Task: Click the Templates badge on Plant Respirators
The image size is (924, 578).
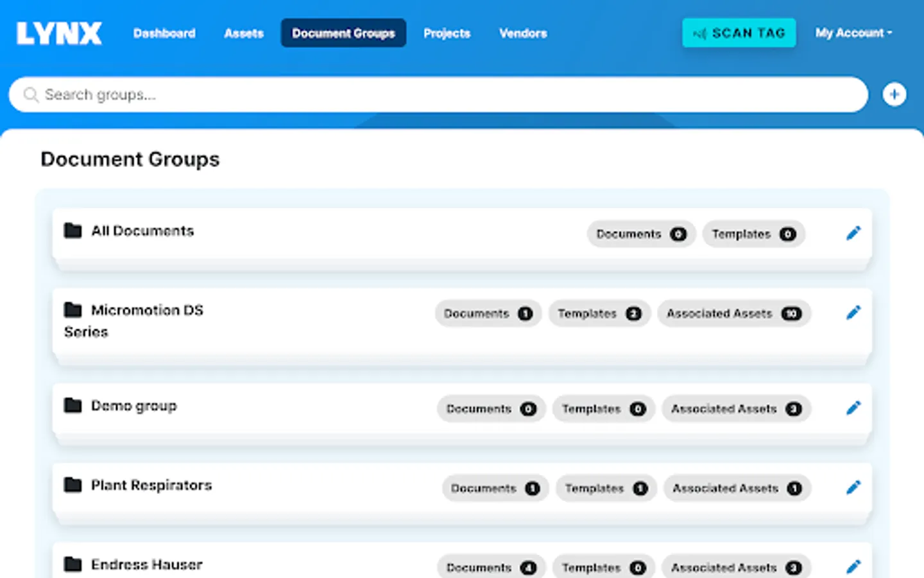Action: pos(606,488)
